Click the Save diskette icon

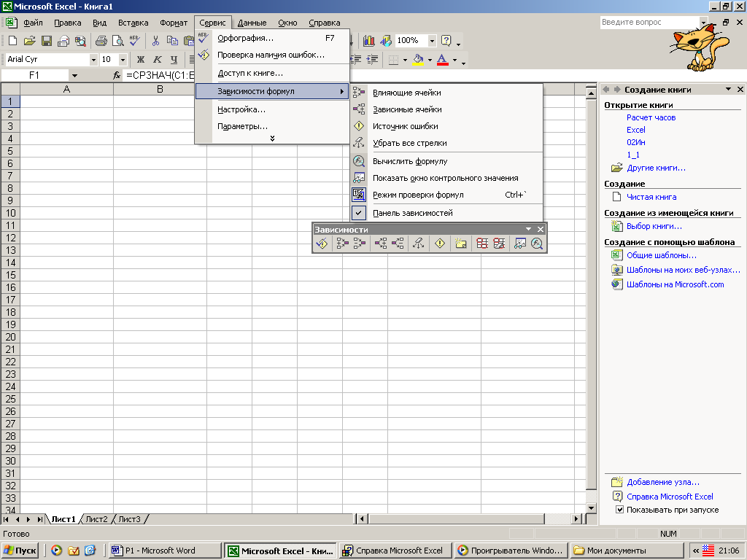pyautogui.click(x=46, y=41)
